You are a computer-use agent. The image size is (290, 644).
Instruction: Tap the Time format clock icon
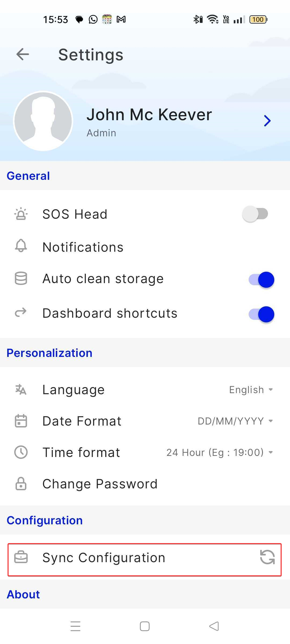click(21, 452)
